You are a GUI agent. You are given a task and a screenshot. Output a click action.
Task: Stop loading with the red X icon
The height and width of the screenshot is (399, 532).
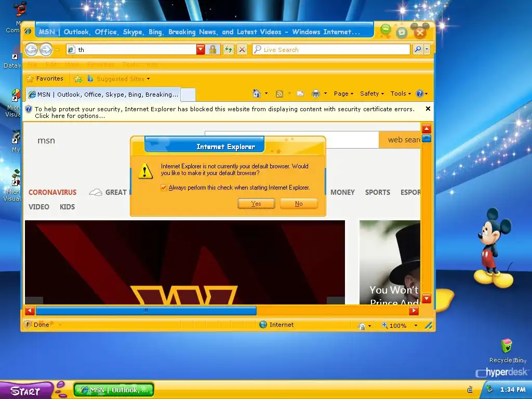coord(242,49)
